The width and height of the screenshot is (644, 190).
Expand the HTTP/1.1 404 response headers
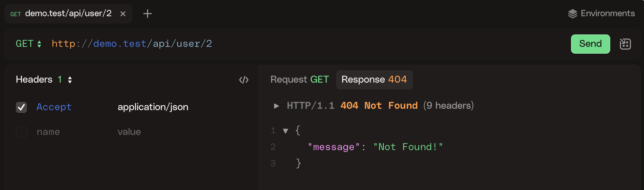tap(276, 106)
